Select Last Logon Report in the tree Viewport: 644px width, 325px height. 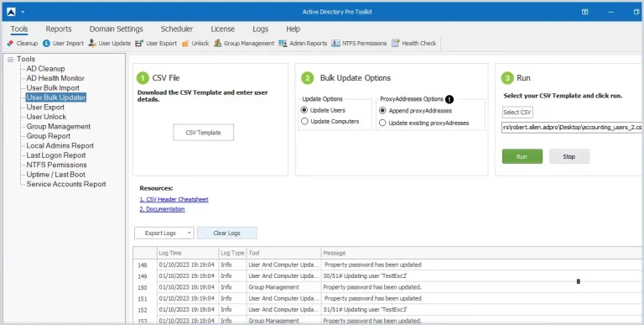point(56,155)
